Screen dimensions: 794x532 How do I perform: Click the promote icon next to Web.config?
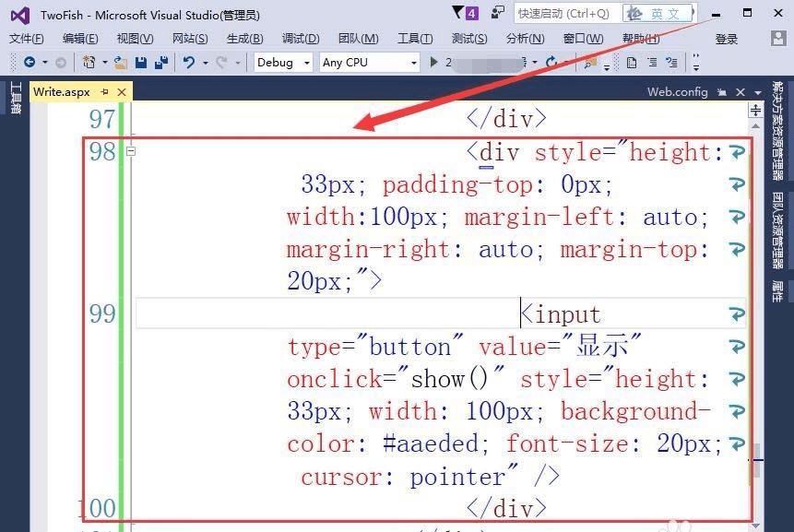click(x=722, y=92)
